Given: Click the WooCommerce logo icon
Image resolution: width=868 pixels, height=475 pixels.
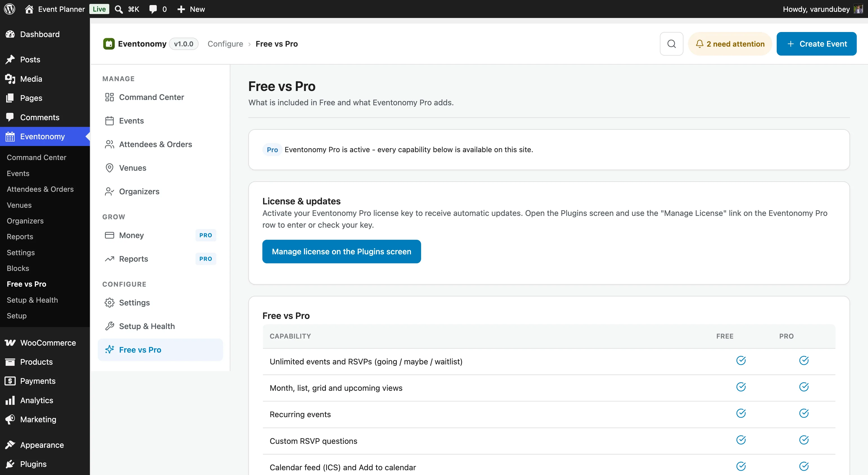Looking at the screenshot, I should coord(10,343).
